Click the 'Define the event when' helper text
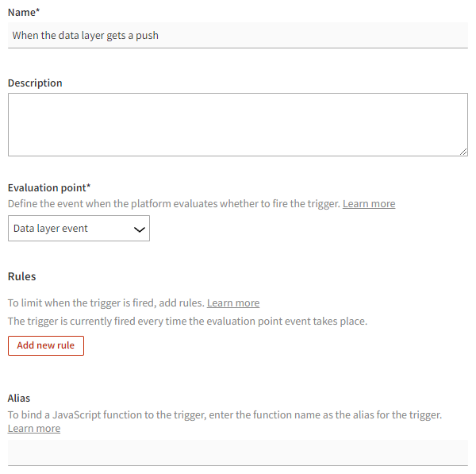This screenshot has width=476, height=474. (x=174, y=204)
